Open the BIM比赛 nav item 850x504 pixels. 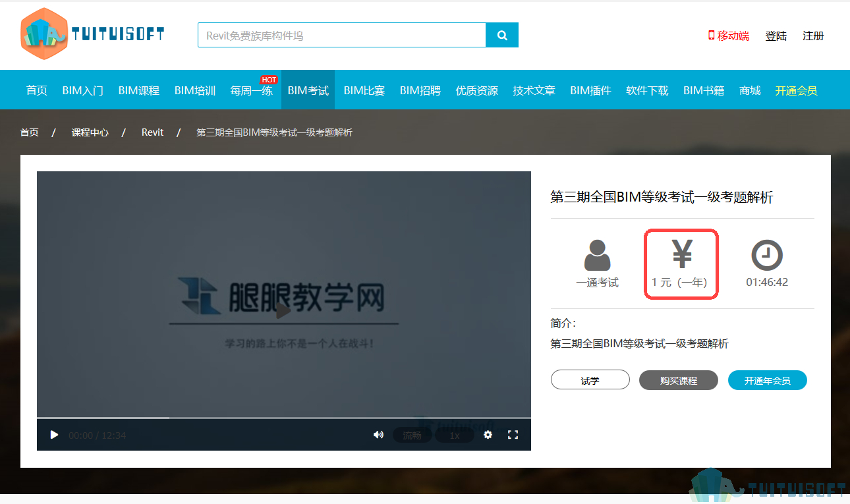tap(364, 90)
